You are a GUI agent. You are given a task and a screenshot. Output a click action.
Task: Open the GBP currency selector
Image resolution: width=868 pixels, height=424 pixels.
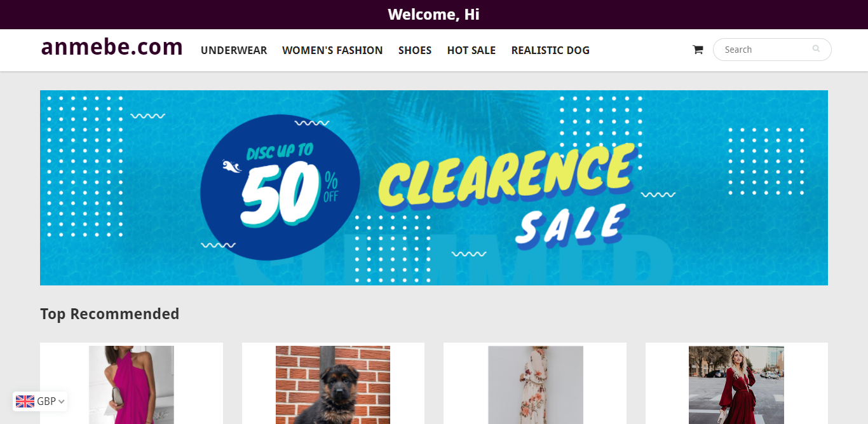pos(40,401)
